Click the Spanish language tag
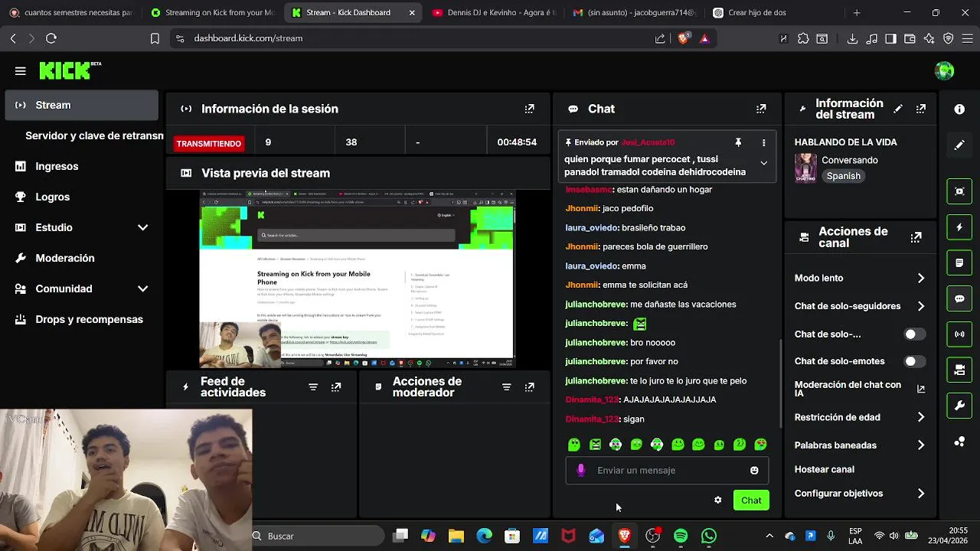The image size is (980, 551). coord(844,176)
